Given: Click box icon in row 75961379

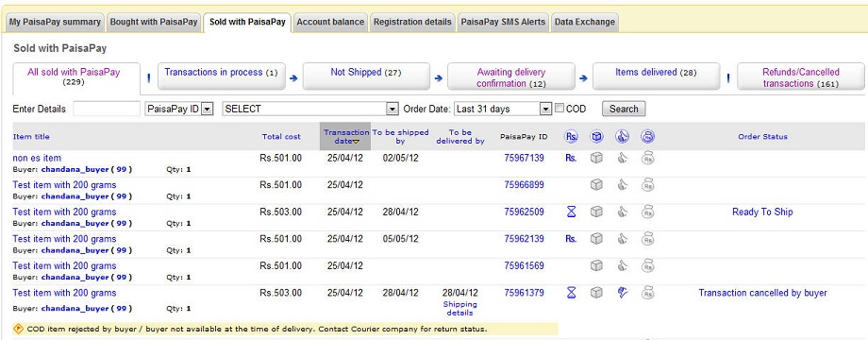Looking at the screenshot, I should pos(596,293).
